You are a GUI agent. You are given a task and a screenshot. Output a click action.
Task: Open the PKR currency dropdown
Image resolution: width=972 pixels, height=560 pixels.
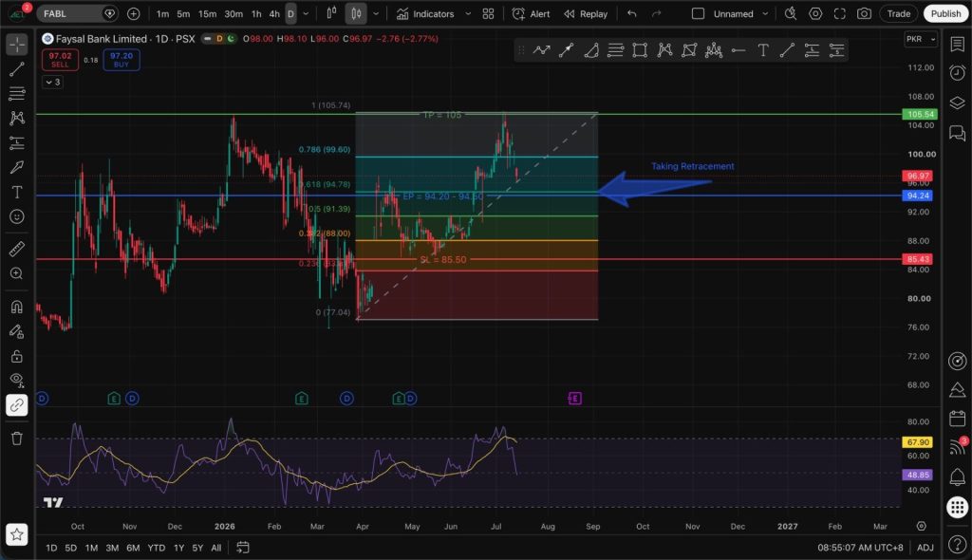(x=921, y=39)
